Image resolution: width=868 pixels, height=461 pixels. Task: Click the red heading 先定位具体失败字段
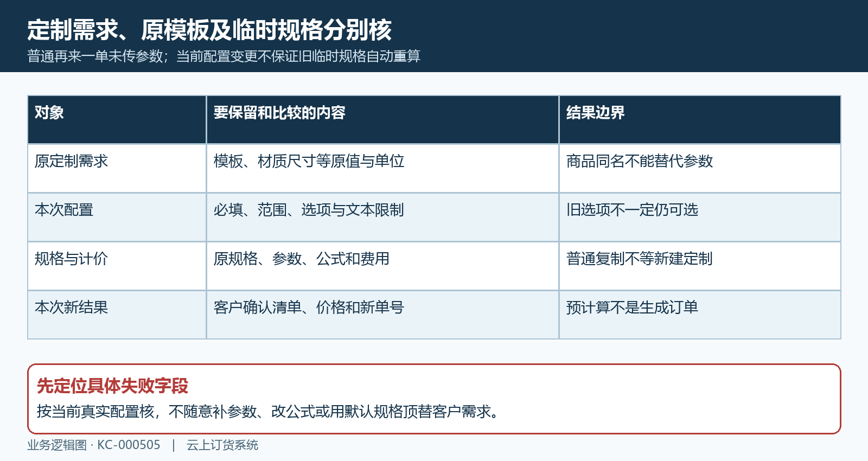click(x=112, y=386)
